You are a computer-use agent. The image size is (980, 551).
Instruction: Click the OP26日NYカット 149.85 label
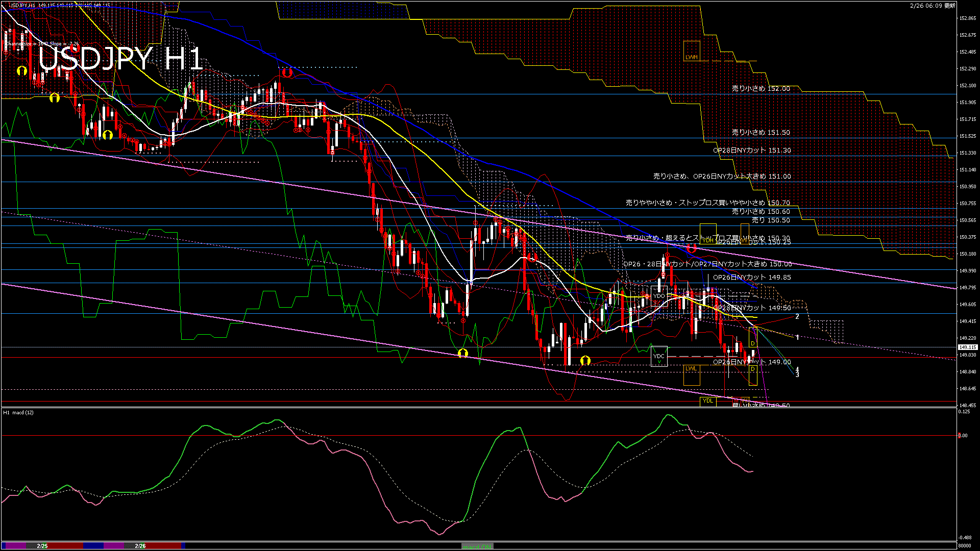pyautogui.click(x=751, y=278)
